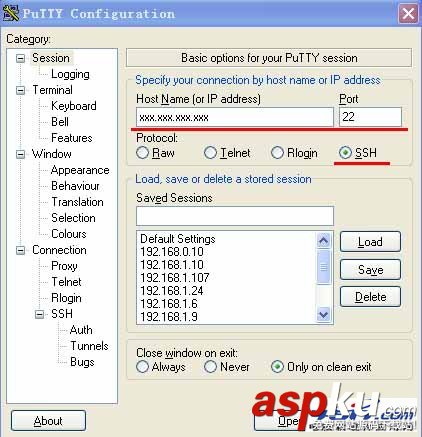Open the Connection category

[59, 250]
